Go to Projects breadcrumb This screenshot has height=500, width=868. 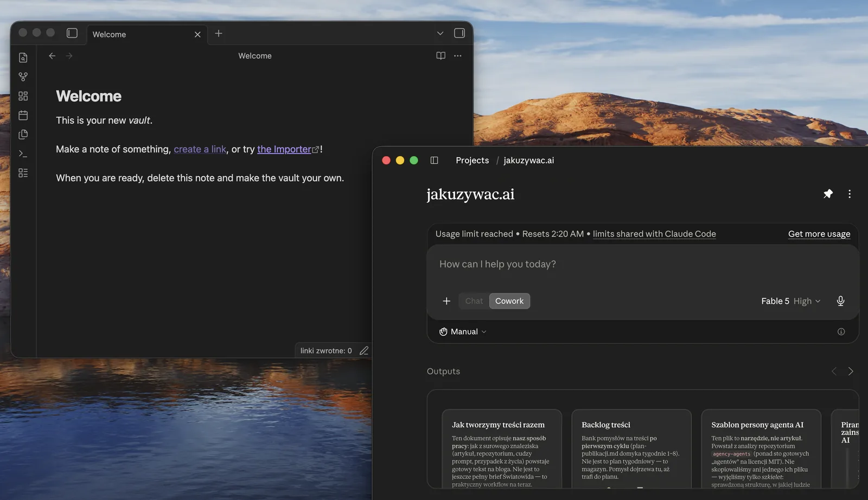click(x=472, y=161)
